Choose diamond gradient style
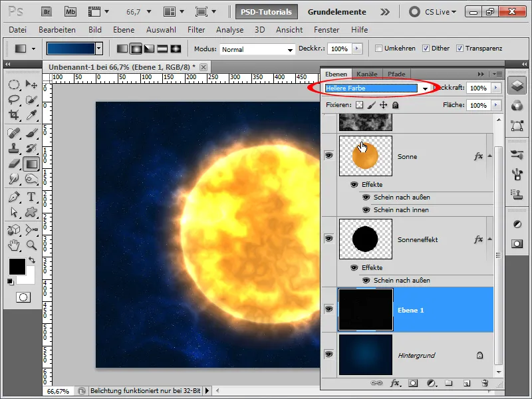Screen dimensions: 532x399 click(x=176, y=49)
